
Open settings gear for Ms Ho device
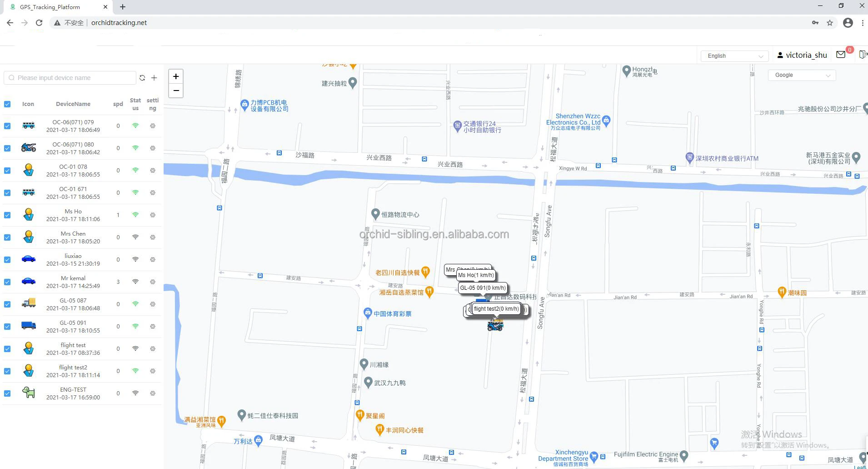[153, 215]
